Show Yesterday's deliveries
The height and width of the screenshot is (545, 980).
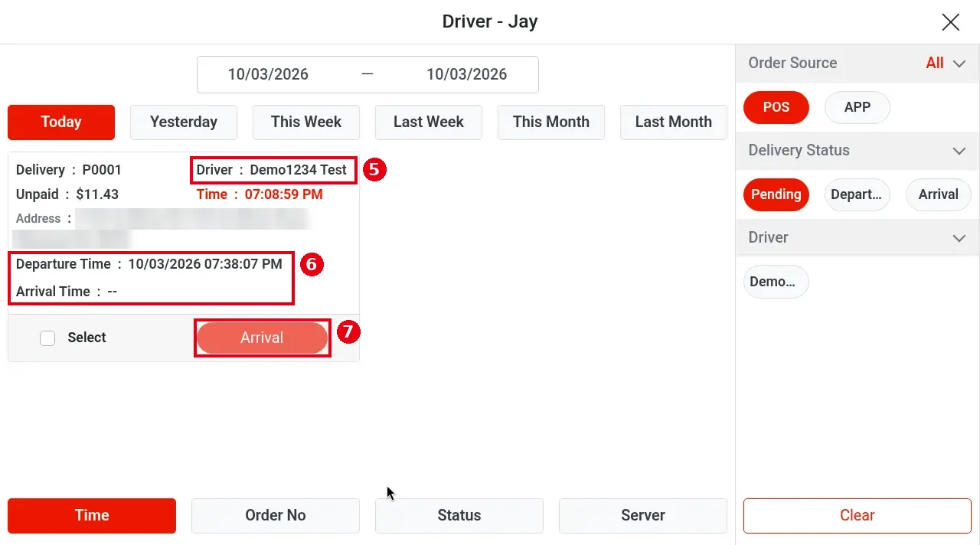(184, 122)
